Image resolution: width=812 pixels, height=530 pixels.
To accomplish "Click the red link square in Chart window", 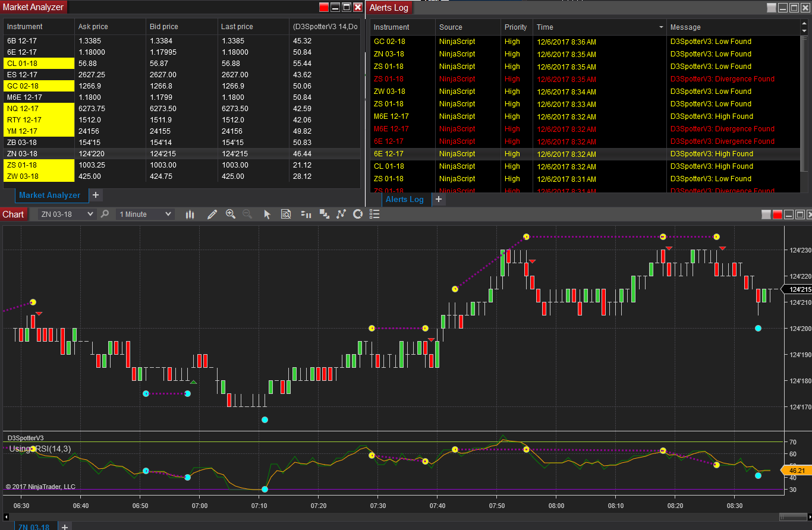I will pyautogui.click(x=777, y=214).
